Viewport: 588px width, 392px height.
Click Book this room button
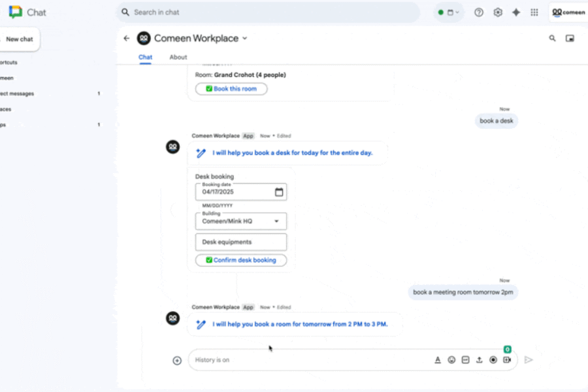231,89
